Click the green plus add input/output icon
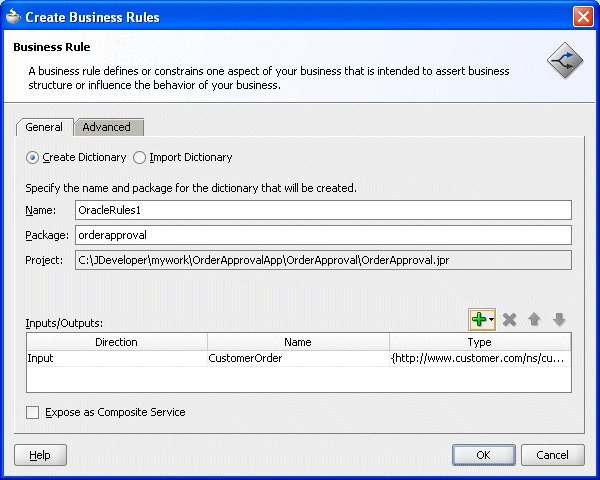600x480 pixels. [479, 319]
